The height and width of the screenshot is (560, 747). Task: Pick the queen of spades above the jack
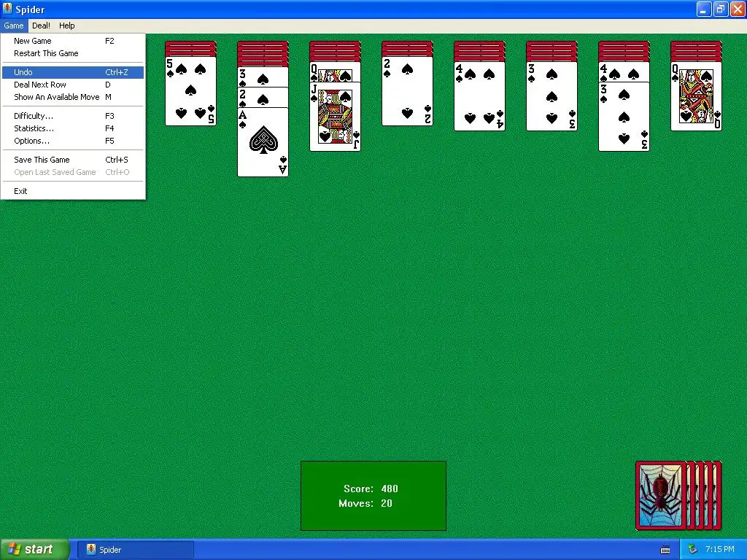(x=335, y=72)
